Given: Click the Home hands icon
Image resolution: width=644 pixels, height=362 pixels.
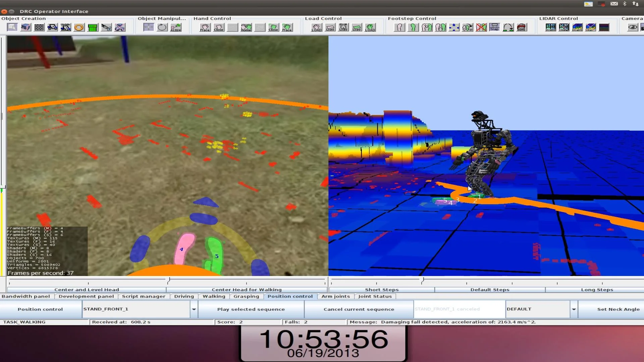Looking at the screenshot, I should tap(246, 27).
